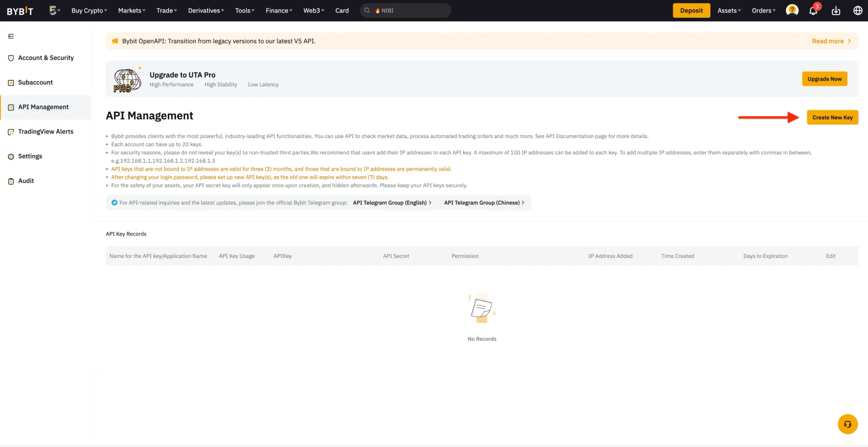The height and width of the screenshot is (447, 868).
Task: Click the search magnifier icon
Action: point(367,10)
